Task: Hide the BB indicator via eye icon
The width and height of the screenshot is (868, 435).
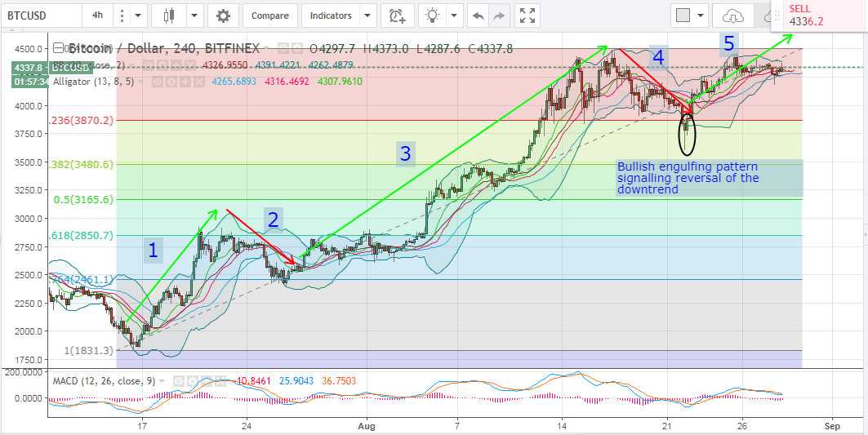Action: point(149,65)
